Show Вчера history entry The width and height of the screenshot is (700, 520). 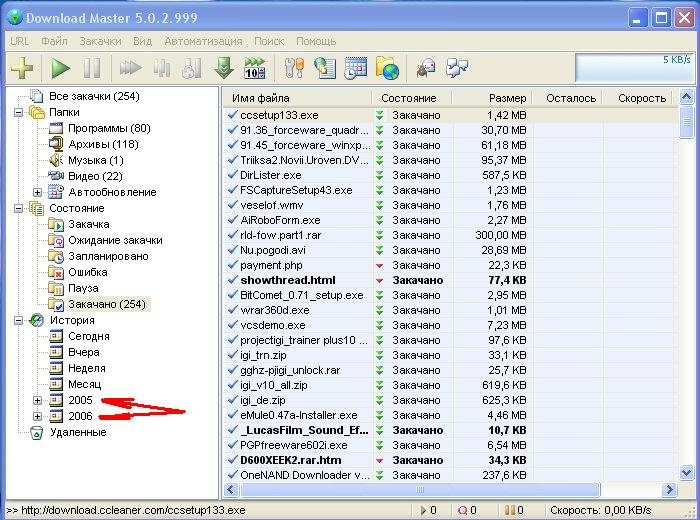83,353
